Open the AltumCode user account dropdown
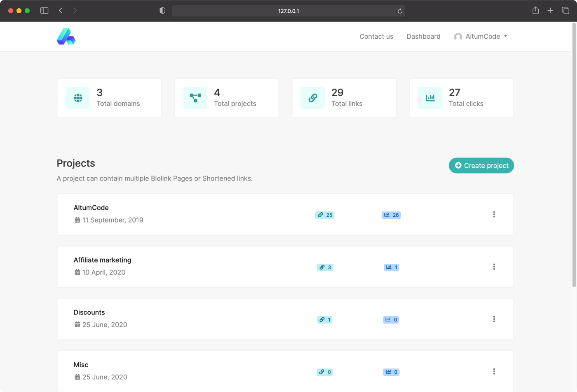The width and height of the screenshot is (577, 392). pyautogui.click(x=481, y=37)
